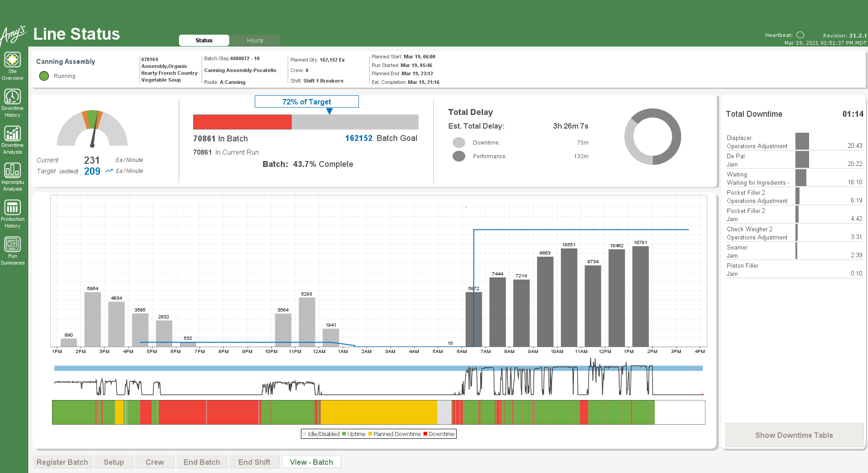Click the 5864 bar in the hourly chart

[x=93, y=319]
